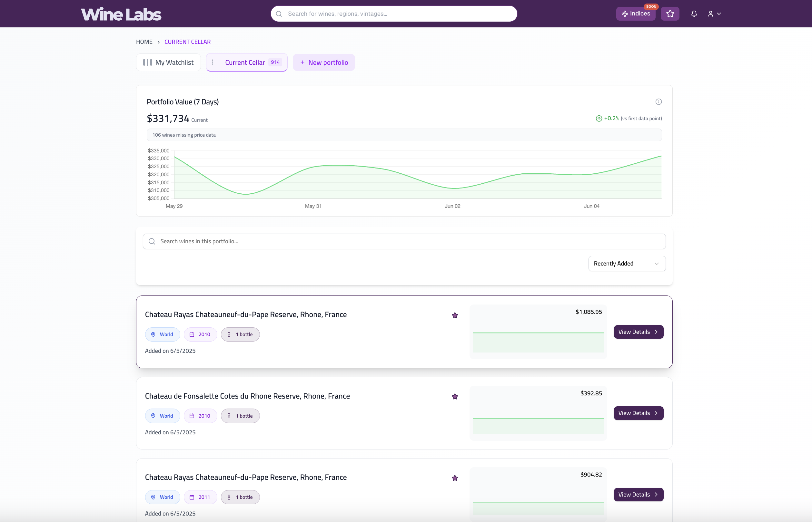The width and height of the screenshot is (812, 522).
Task: Toggle favorite star on Chateau Rayas 2011
Action: point(455,478)
